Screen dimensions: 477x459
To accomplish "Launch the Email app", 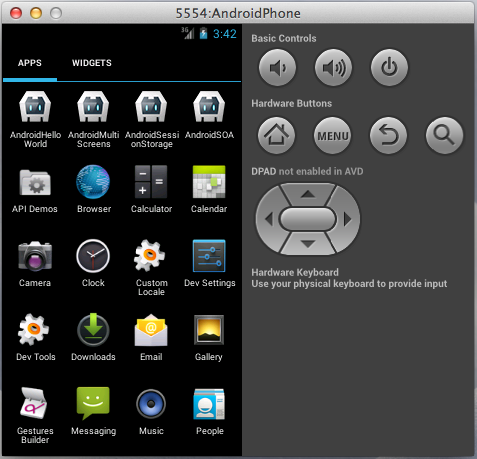I will click(x=151, y=337).
